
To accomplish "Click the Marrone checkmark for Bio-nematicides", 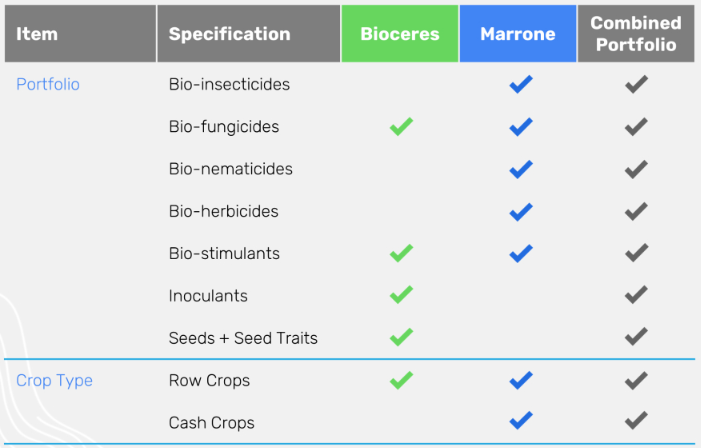I will [520, 169].
